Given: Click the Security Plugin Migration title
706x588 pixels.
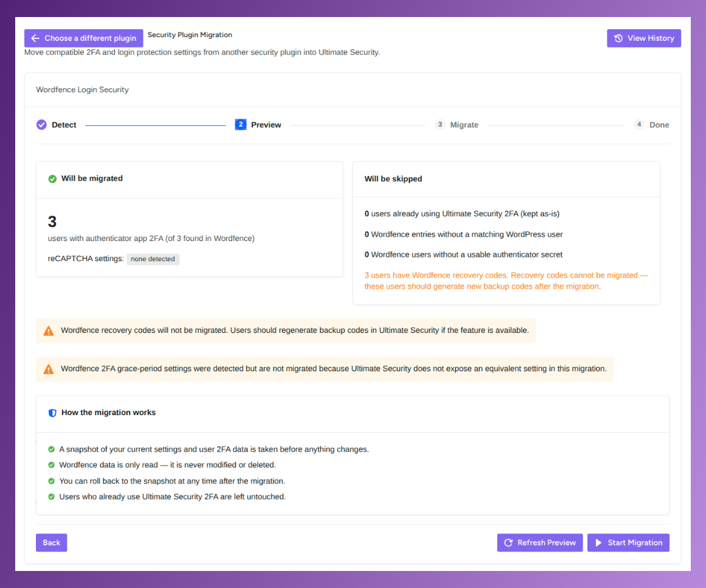Looking at the screenshot, I should (190, 35).
